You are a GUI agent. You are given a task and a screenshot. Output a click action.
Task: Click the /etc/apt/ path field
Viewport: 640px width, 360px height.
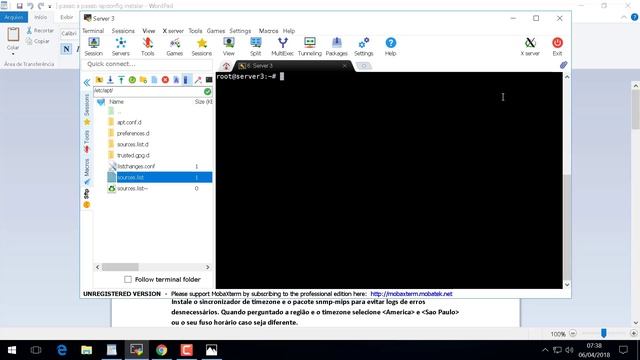(x=148, y=91)
